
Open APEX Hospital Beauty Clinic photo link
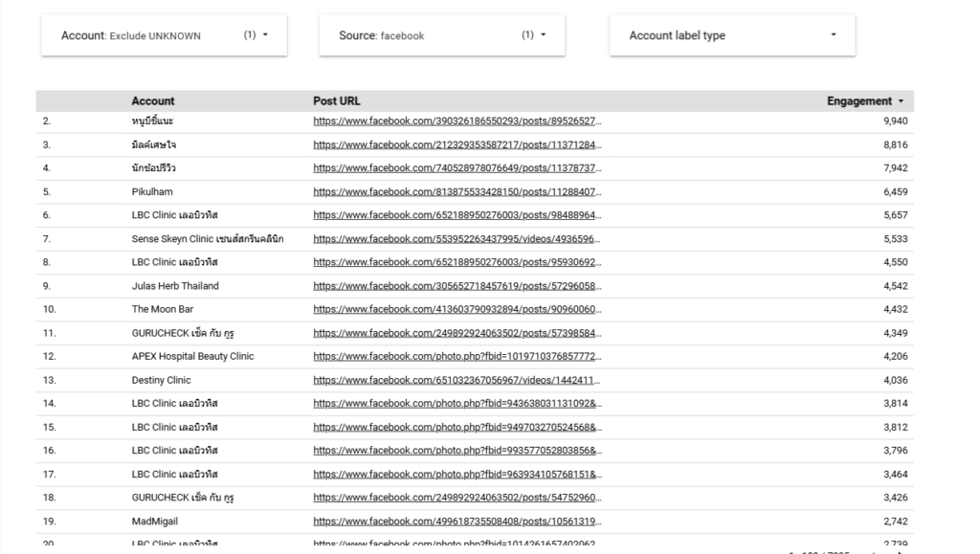[457, 357]
